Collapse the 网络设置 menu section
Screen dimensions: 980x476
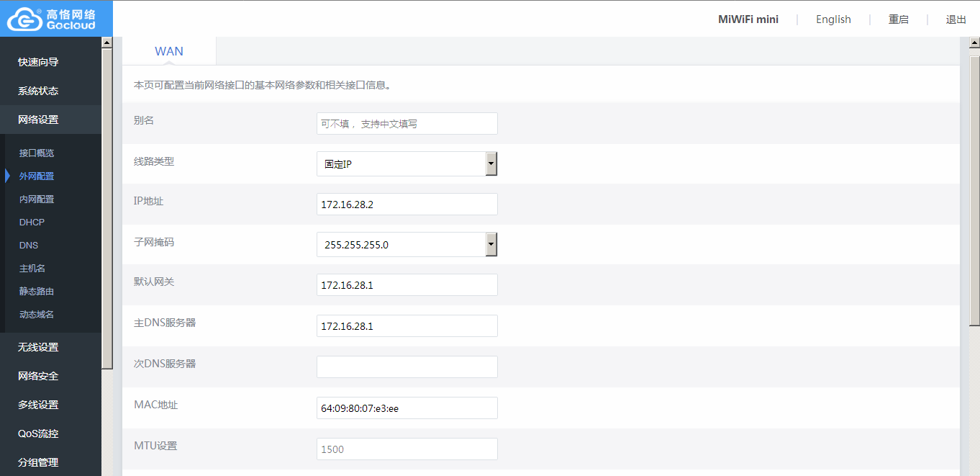click(x=50, y=120)
